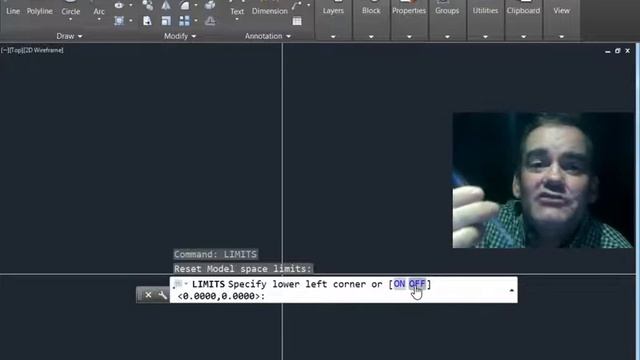Open the Clipboard ribbon panel
Screen dimensions: 640x360
523,20
